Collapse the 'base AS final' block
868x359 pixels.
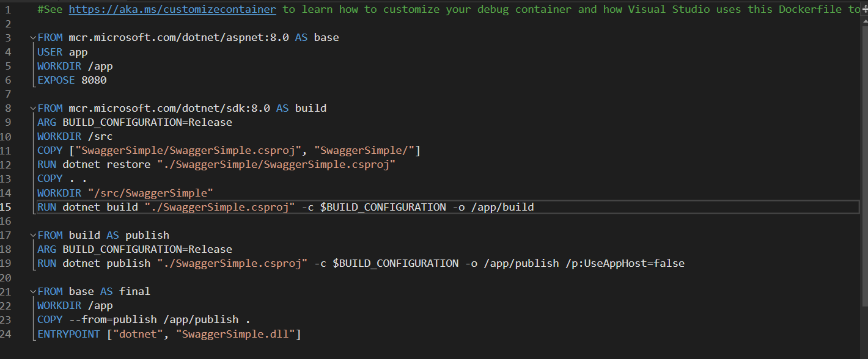click(33, 292)
